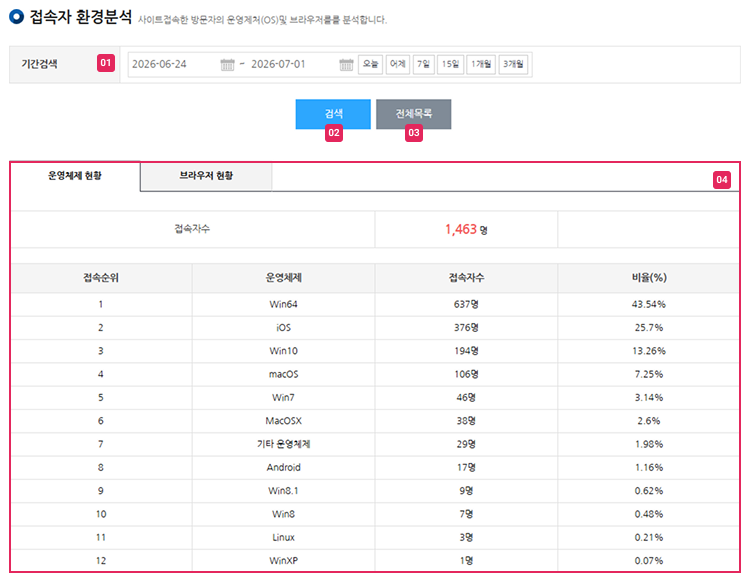The height and width of the screenshot is (582, 750).
Task: Click the 7.25% ratio cell
Action: [x=649, y=374]
